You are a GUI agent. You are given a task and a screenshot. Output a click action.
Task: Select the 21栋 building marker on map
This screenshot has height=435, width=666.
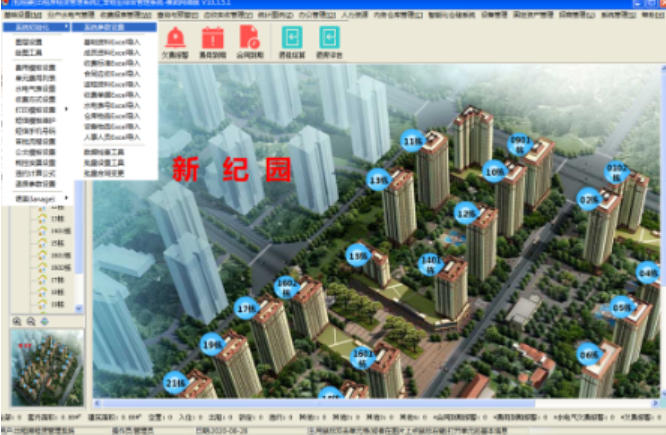tap(175, 383)
